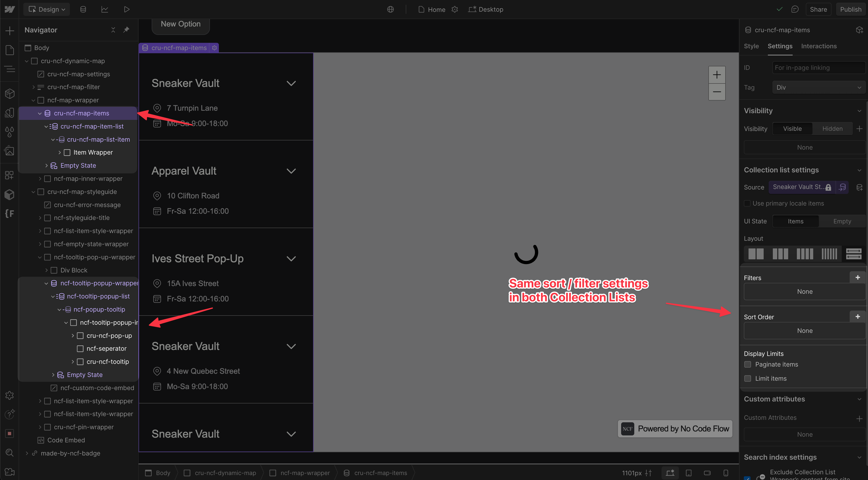
Task: Expand the Apparel Vault list item chevron
Action: pos(291,171)
